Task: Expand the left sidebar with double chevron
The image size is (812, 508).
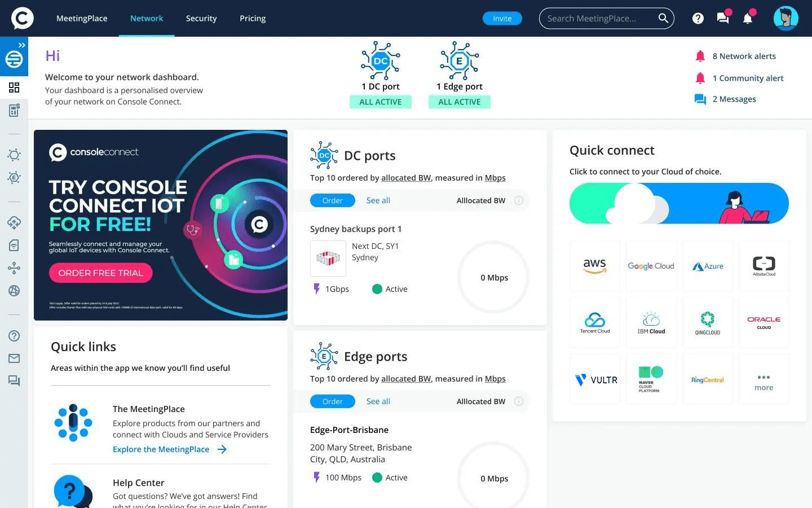Action: tap(21, 45)
